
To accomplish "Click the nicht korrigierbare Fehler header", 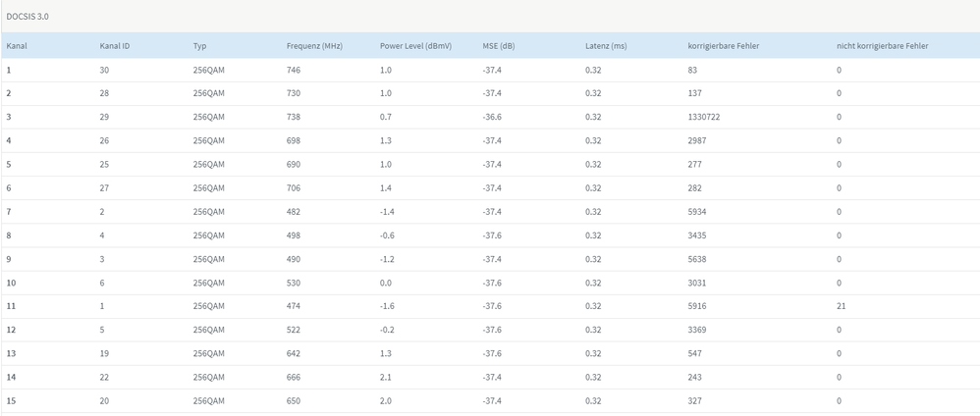I will [882, 46].
